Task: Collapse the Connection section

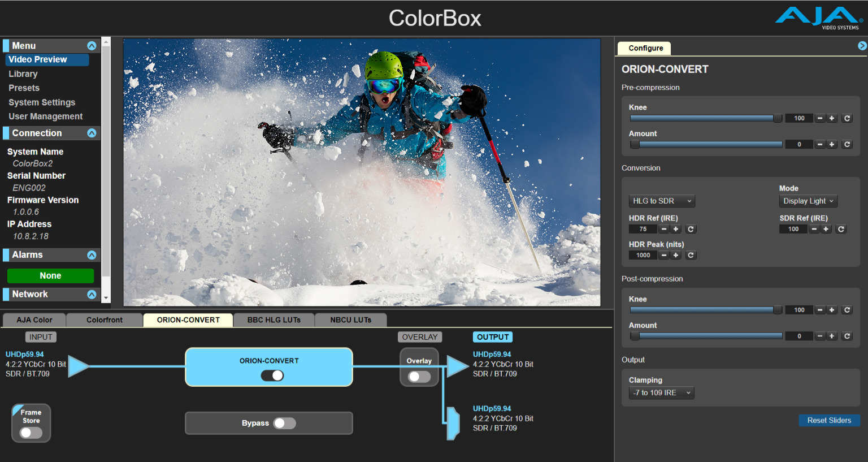Action: click(92, 133)
